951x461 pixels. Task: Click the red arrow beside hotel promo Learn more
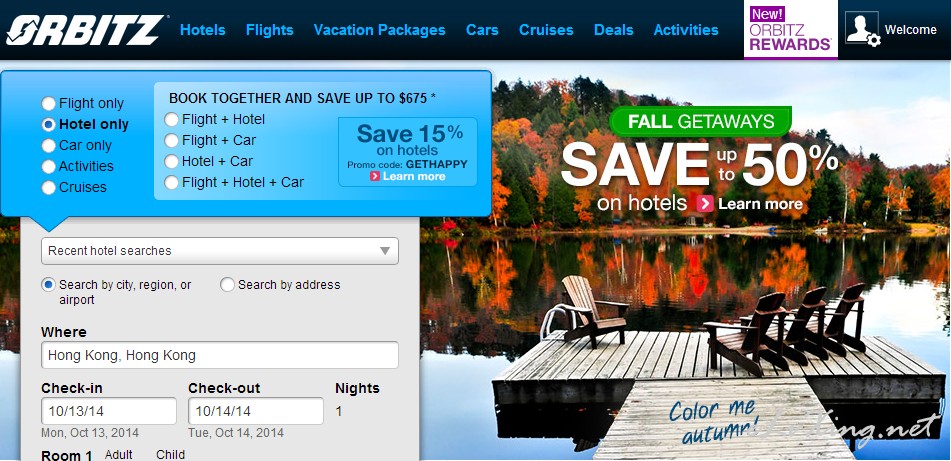375,177
